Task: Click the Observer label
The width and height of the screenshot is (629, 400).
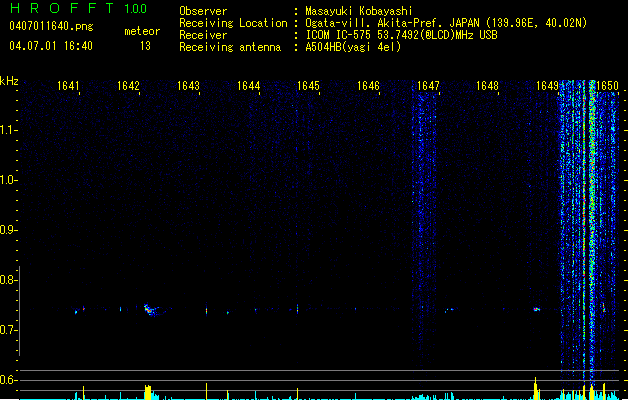Action: pos(203,11)
